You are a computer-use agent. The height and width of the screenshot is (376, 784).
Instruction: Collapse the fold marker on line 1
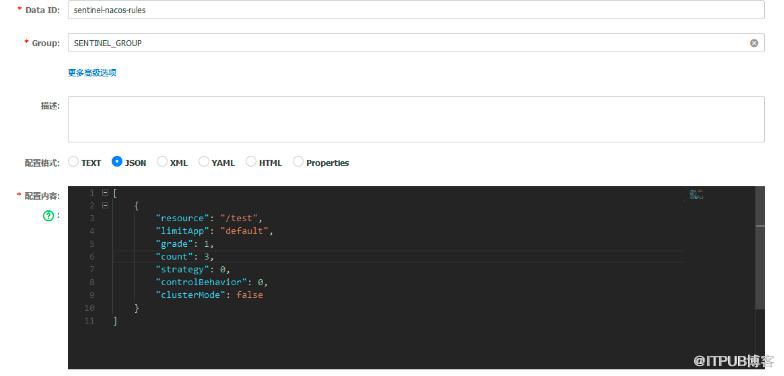click(105, 192)
